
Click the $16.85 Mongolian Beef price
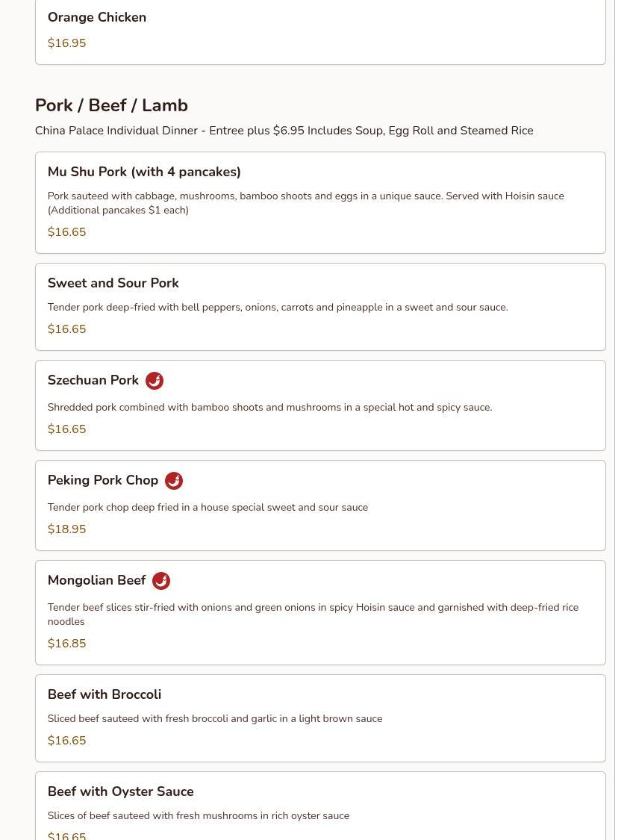tap(67, 644)
